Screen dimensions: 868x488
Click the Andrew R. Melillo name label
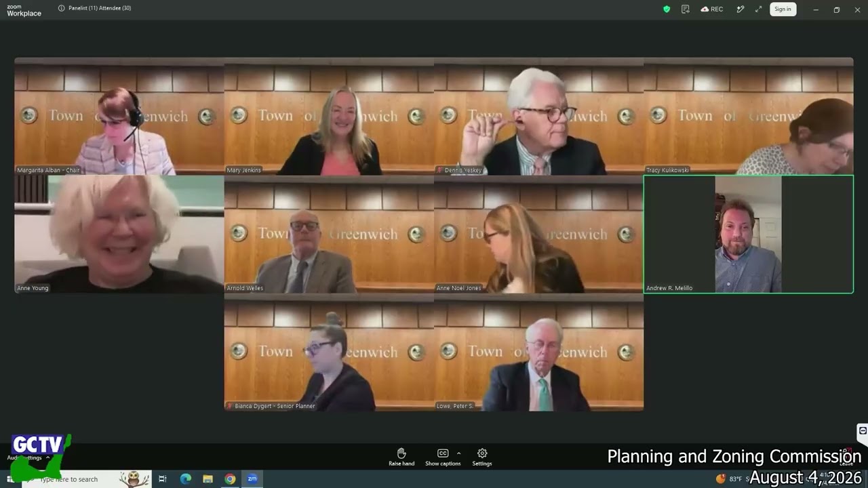pyautogui.click(x=669, y=288)
